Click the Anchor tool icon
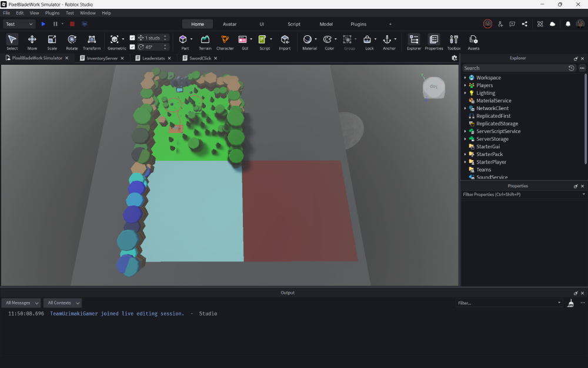This screenshot has width=588, height=368. click(x=387, y=39)
